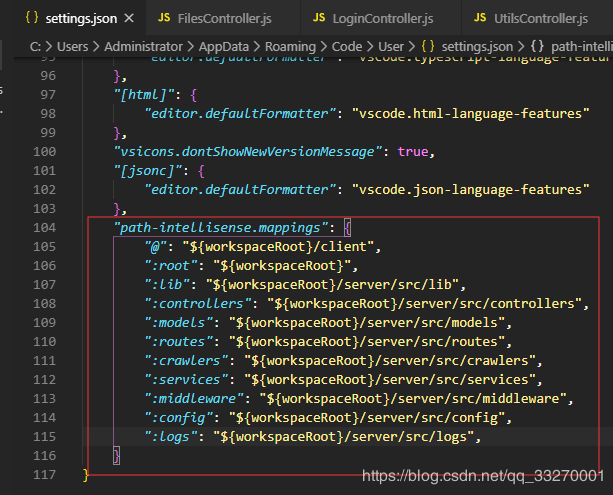613x495 pixels.
Task: Click the opening brace on line 104
Action: point(348,228)
